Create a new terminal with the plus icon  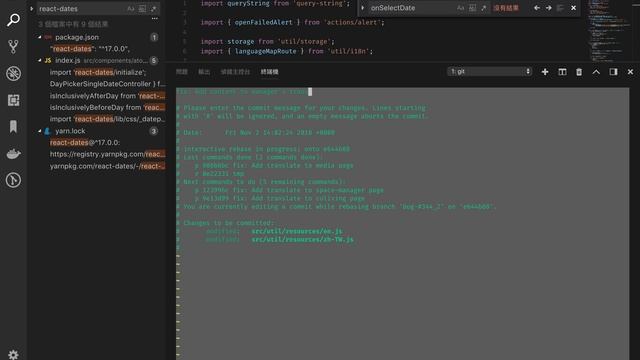[544, 72]
